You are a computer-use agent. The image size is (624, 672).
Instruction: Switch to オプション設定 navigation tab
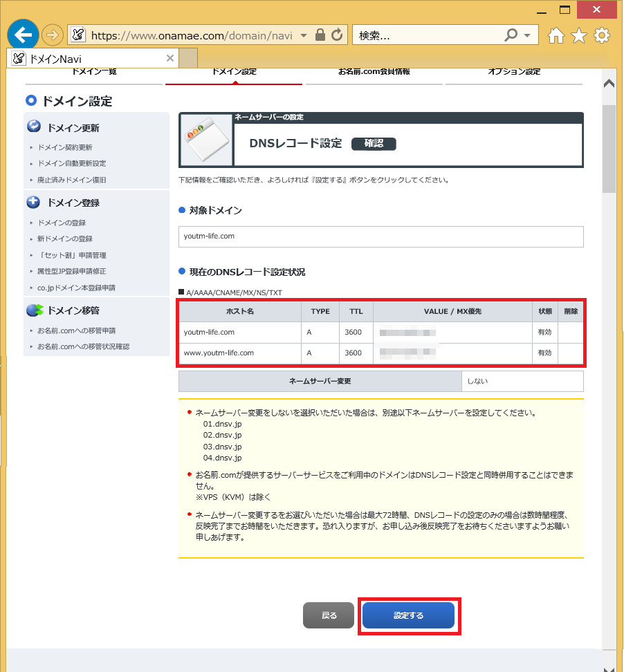pos(514,73)
